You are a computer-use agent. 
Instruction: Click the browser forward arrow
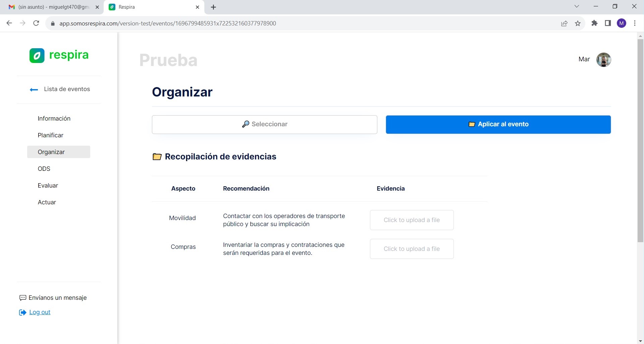click(22, 23)
